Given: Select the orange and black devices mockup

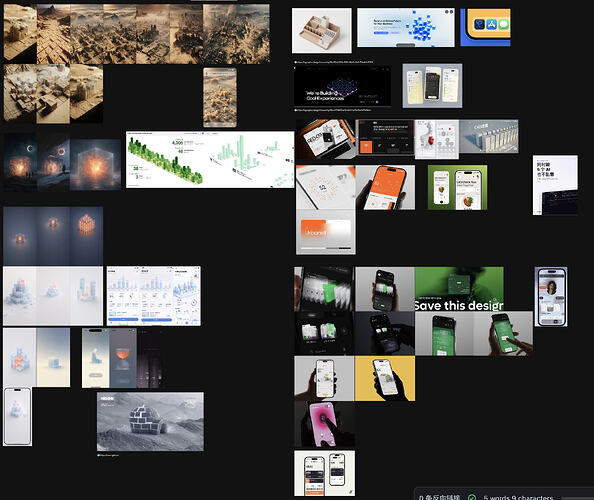Looking at the screenshot, I should (326, 139).
